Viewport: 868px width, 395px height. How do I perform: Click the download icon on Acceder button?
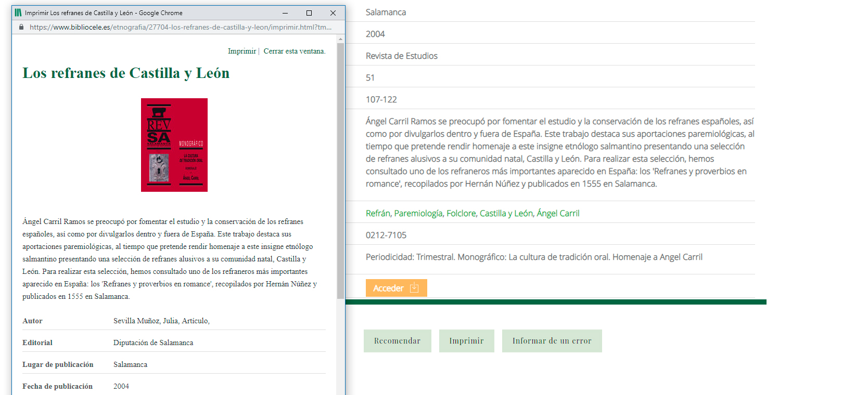(x=414, y=288)
